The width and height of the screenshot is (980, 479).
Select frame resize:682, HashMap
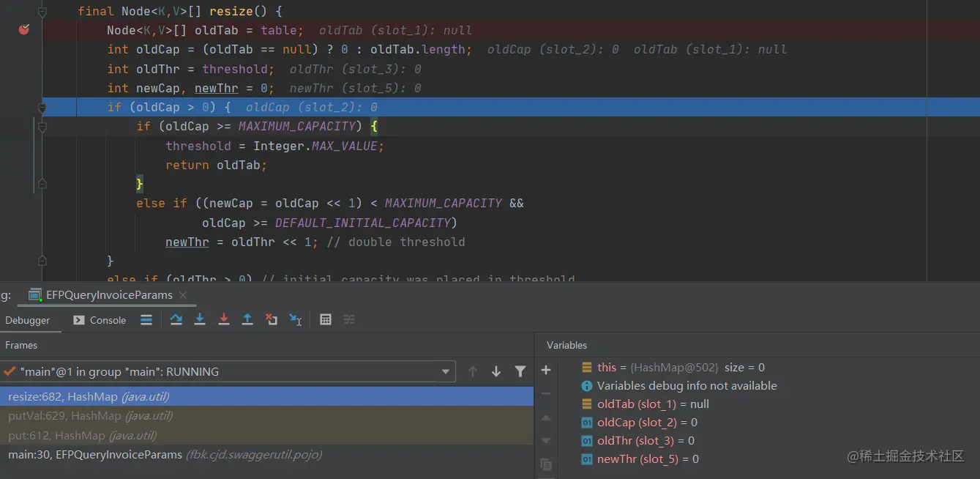point(266,396)
